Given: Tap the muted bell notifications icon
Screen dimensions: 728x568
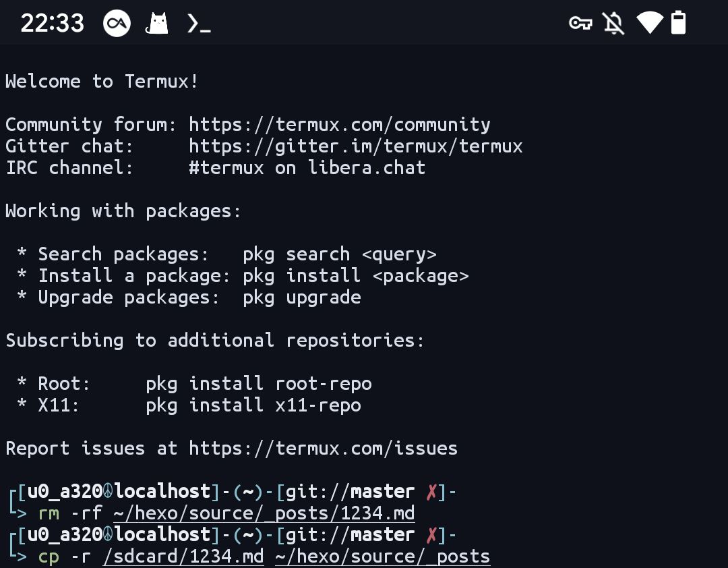Looking at the screenshot, I should tap(613, 23).
